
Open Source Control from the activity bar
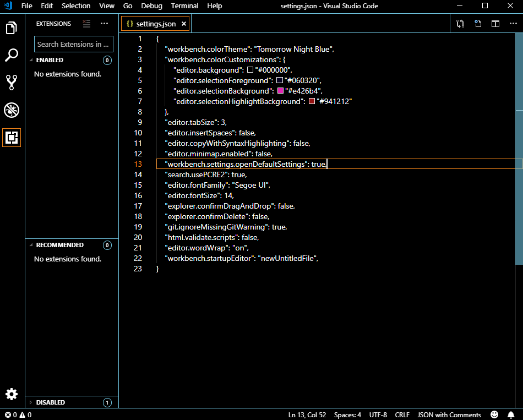tap(12, 83)
